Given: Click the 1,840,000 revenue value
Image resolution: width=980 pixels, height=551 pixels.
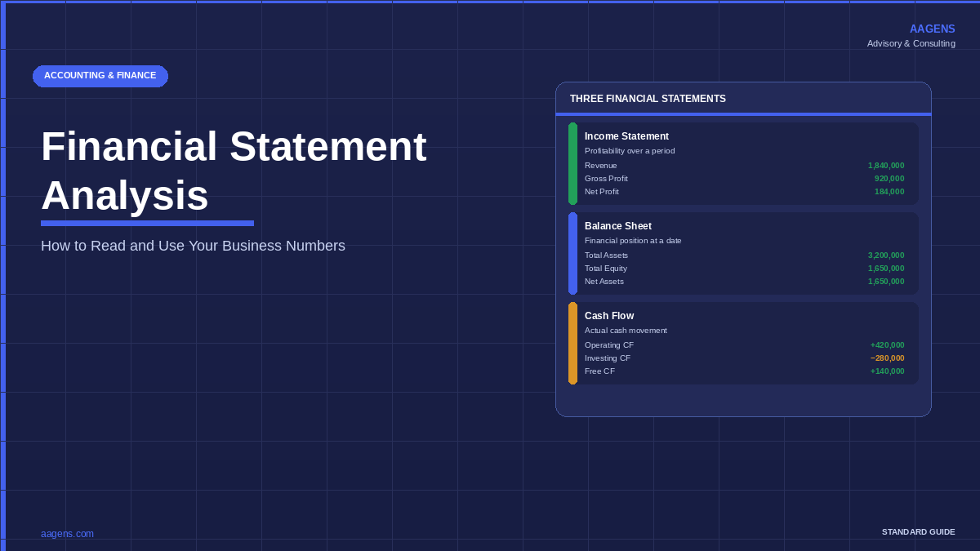Looking at the screenshot, I should point(886,166).
